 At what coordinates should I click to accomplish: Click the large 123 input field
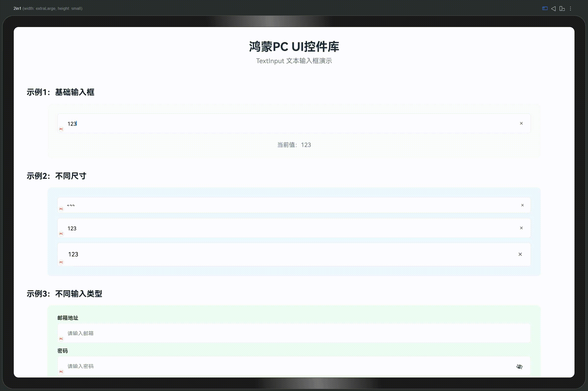(174, 254)
